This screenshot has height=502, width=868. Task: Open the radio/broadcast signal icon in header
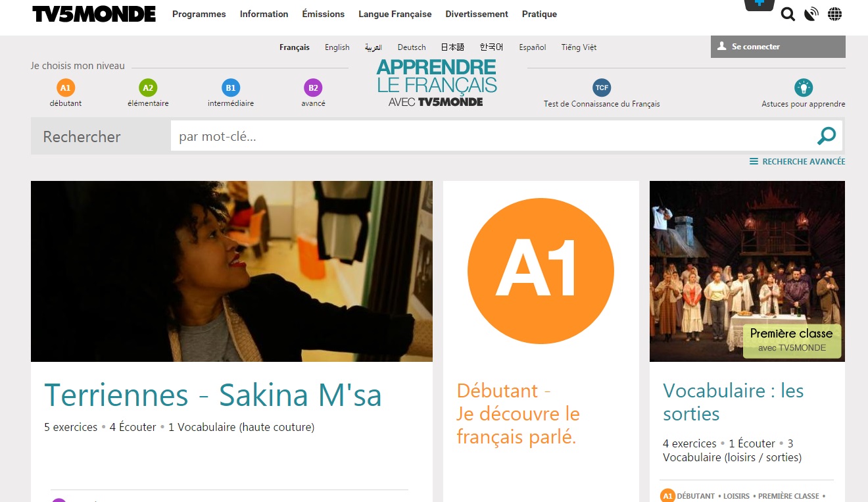(x=811, y=14)
